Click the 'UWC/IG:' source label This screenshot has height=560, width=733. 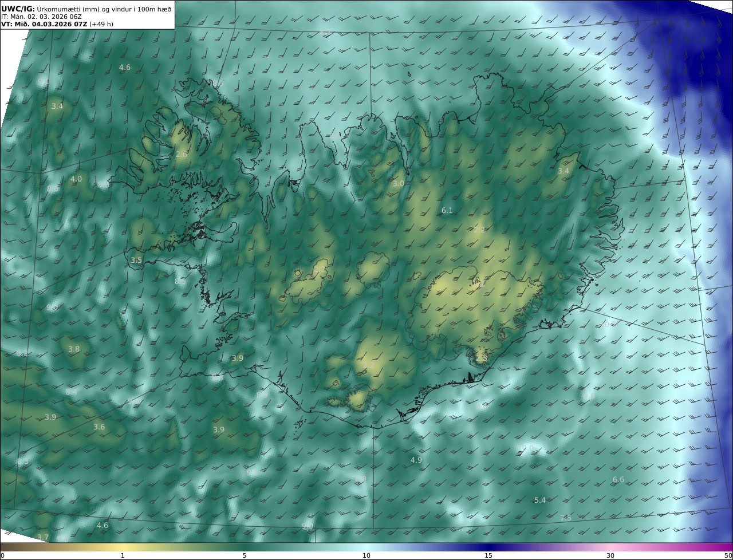[18, 9]
